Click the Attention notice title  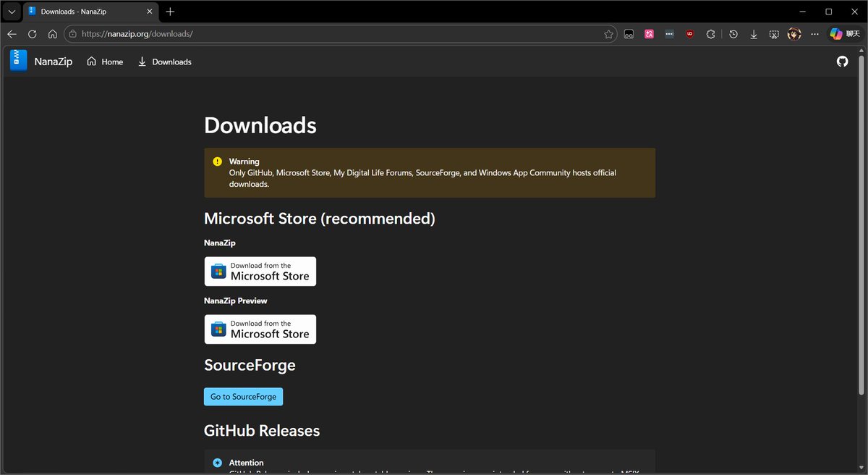(247, 463)
